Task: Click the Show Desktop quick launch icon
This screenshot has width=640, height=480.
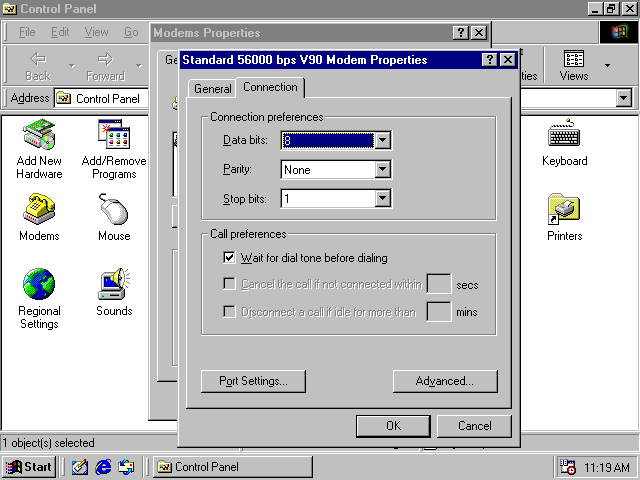Action: click(80, 467)
